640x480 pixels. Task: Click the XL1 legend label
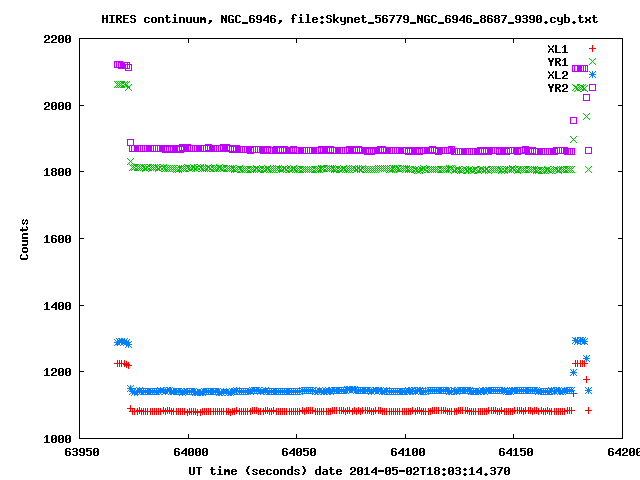tap(558, 49)
